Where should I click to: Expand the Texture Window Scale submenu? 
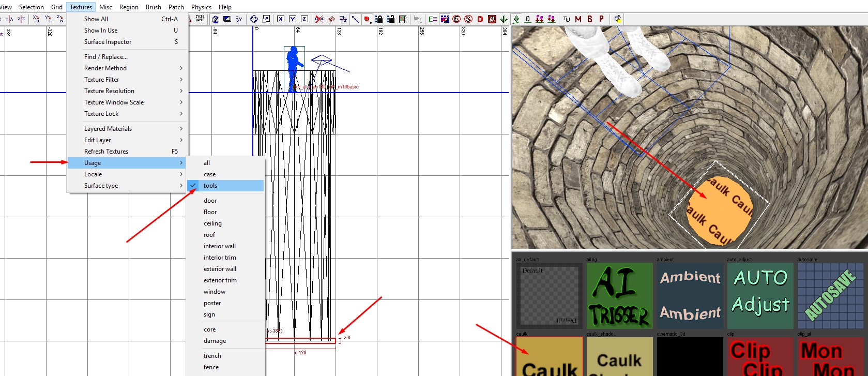coord(128,102)
